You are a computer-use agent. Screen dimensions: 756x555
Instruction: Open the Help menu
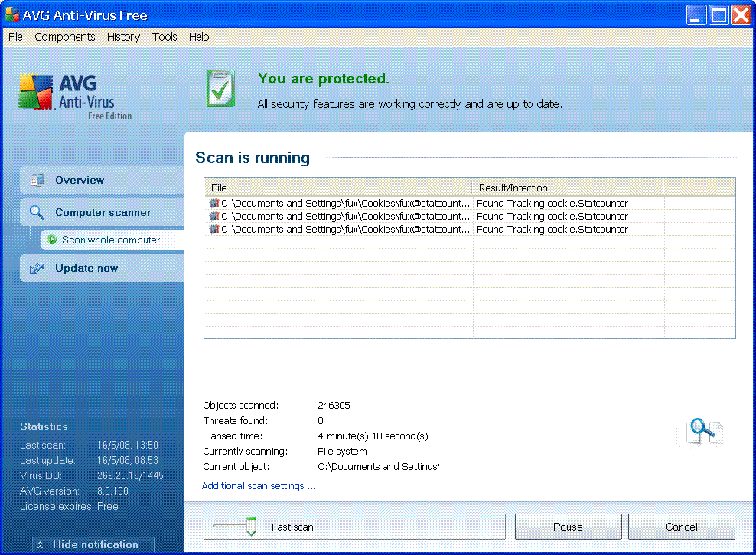click(x=199, y=37)
